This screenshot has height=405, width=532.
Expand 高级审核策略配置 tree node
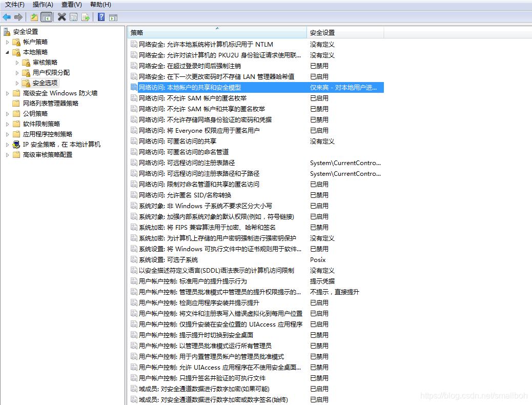tap(8, 155)
